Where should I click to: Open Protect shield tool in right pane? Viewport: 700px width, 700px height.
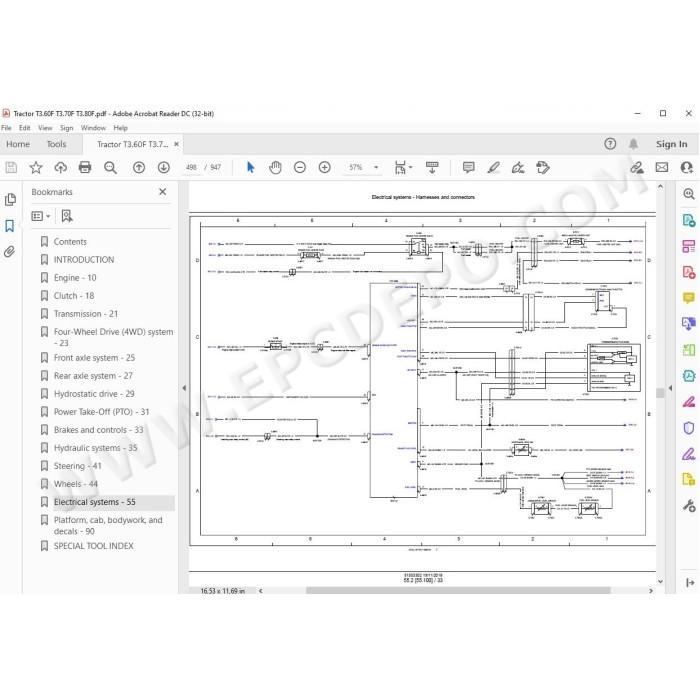click(x=689, y=428)
